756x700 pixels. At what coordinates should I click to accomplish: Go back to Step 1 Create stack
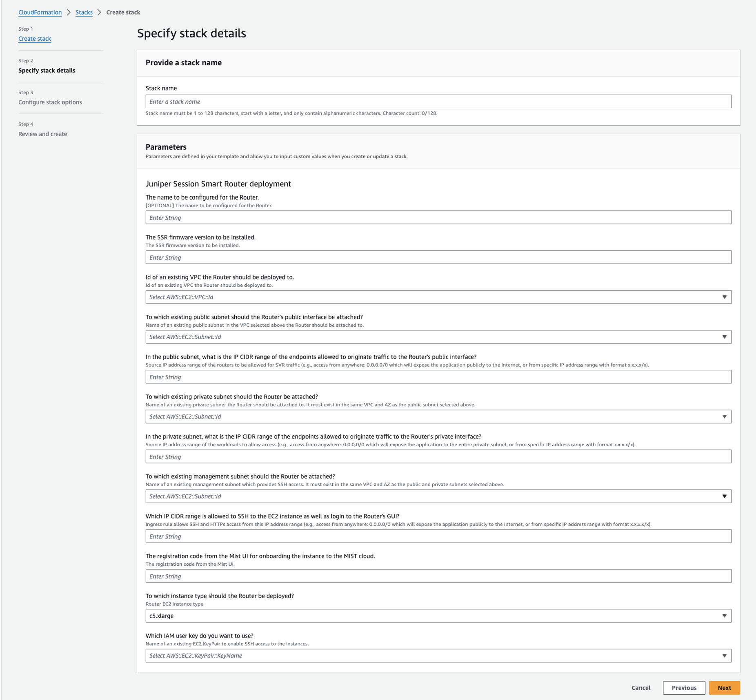click(x=35, y=39)
